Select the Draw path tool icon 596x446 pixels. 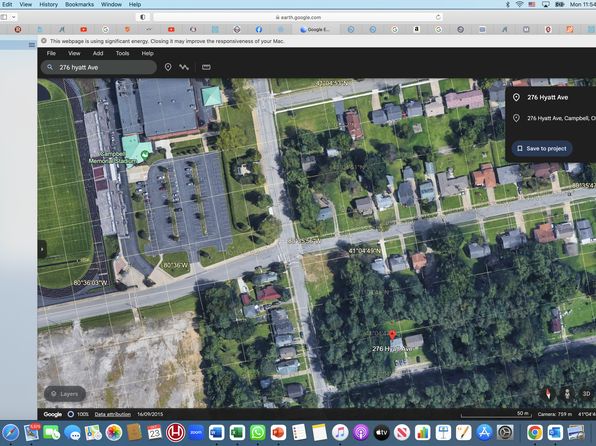pos(184,67)
